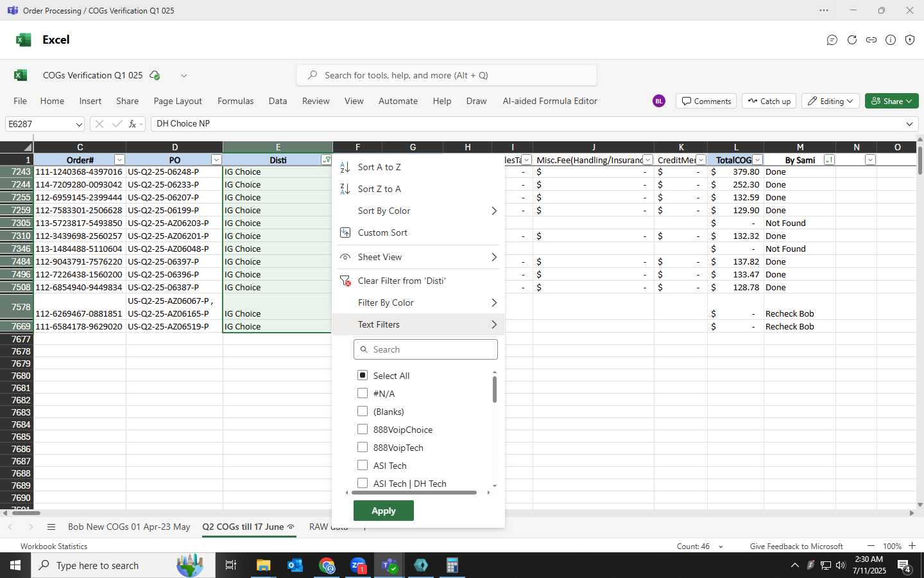Open Outlook from the taskbar
924x578 pixels.
pos(295,565)
